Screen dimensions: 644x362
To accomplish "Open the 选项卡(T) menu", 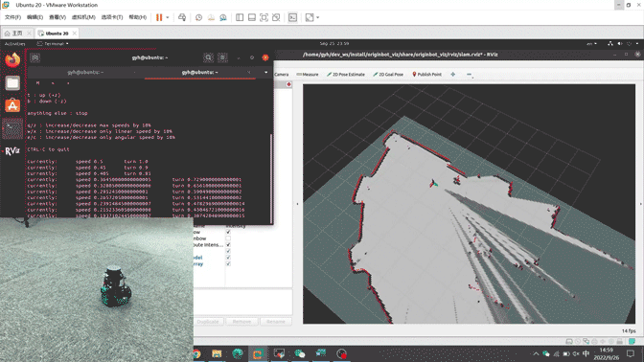I will 112,17.
